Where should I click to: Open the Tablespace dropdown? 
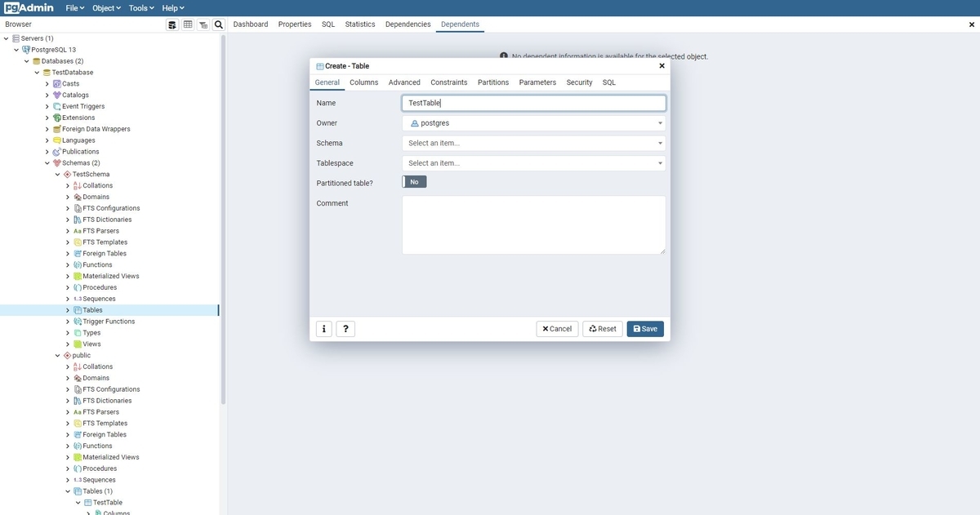[x=534, y=163]
